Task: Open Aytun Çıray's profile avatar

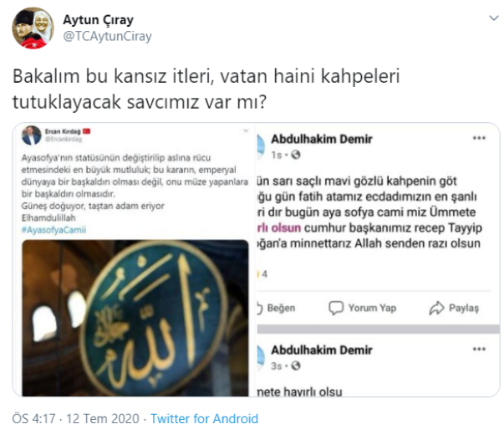Action: (33, 28)
